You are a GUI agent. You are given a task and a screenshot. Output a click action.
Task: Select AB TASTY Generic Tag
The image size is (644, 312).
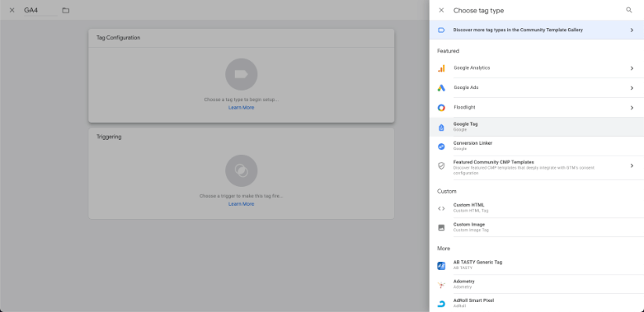pyautogui.click(x=536, y=265)
